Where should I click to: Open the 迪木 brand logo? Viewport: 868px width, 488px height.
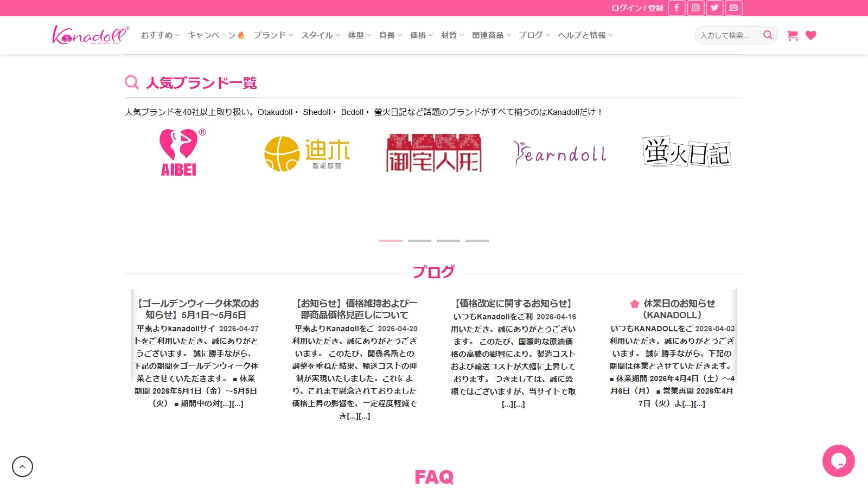[307, 153]
